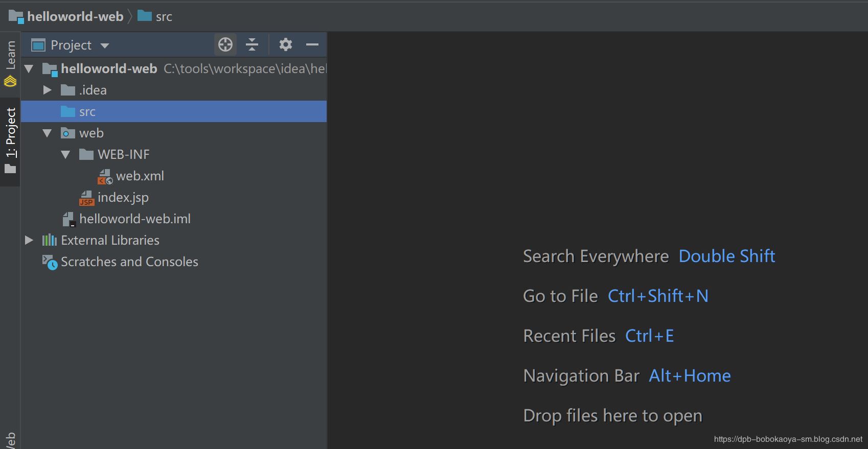This screenshot has width=868, height=449.
Task: Hide the Project panel with the minus icon
Action: coord(312,45)
